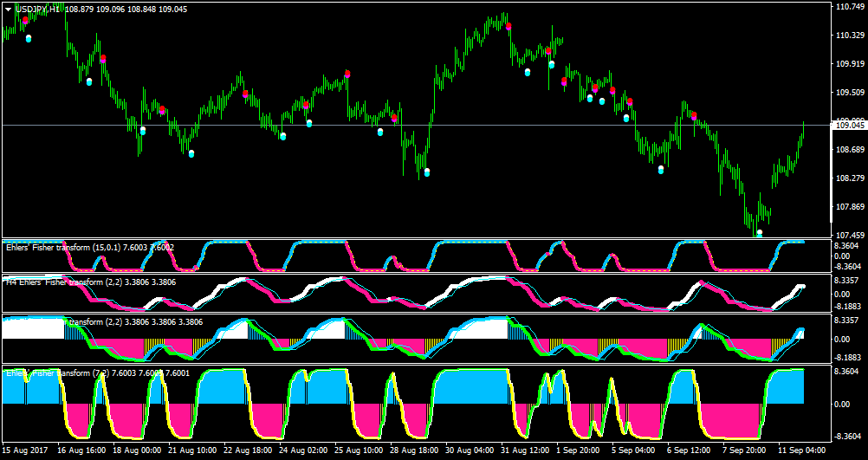Click the 24 Aug 02:00 time axis label
868x460 pixels.
pyautogui.click(x=303, y=450)
